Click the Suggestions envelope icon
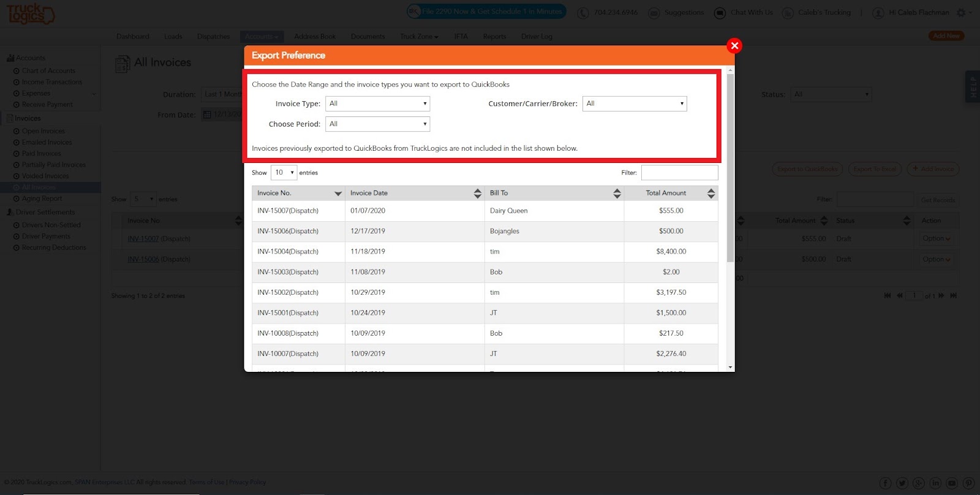The image size is (980, 495). (x=654, y=13)
